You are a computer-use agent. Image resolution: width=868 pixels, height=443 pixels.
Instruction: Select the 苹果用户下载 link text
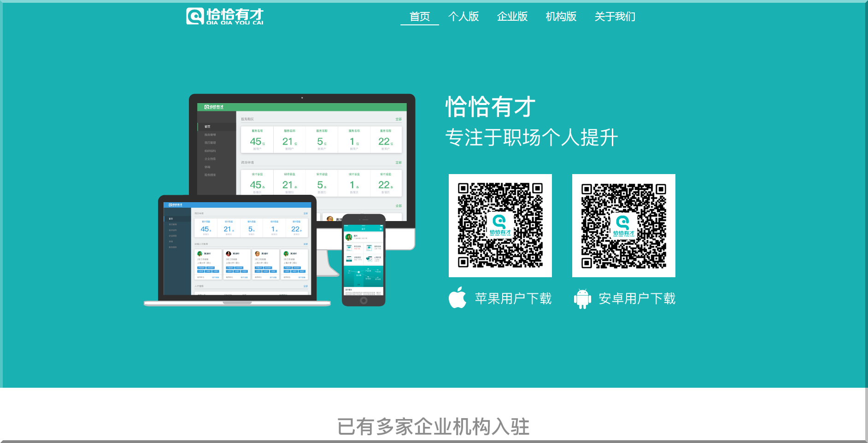pyautogui.click(x=513, y=298)
